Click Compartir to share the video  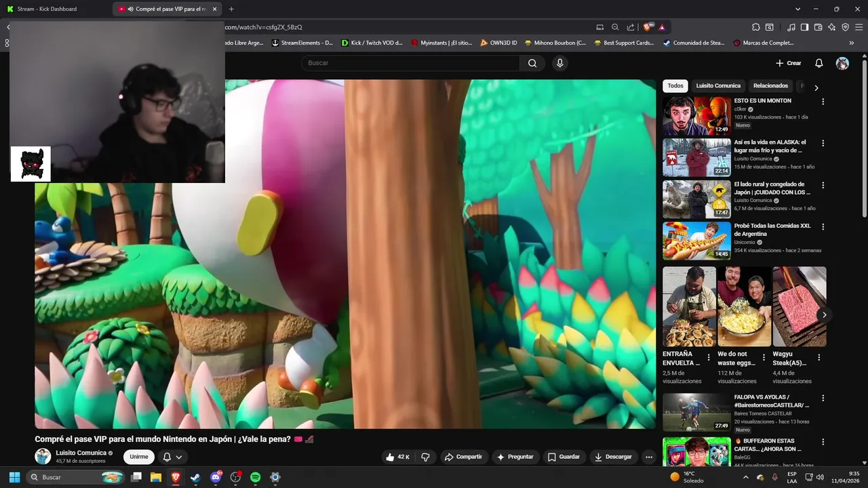click(x=463, y=457)
